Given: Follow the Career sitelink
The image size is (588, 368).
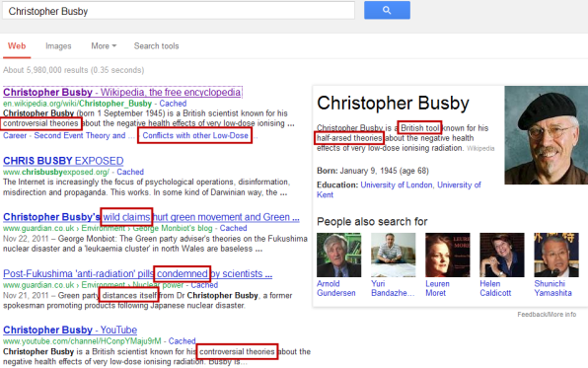Looking at the screenshot, I should 15,135.
